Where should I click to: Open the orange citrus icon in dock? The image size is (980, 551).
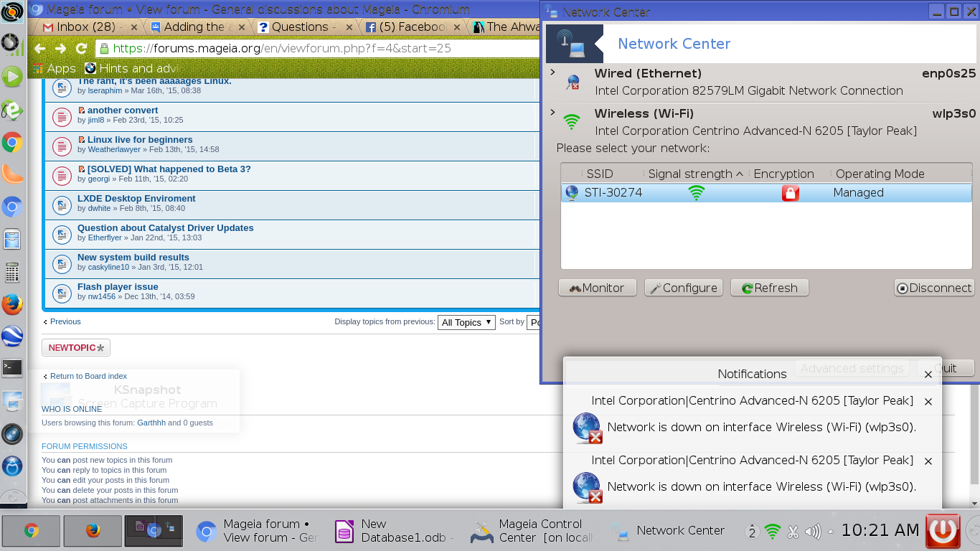click(11, 174)
